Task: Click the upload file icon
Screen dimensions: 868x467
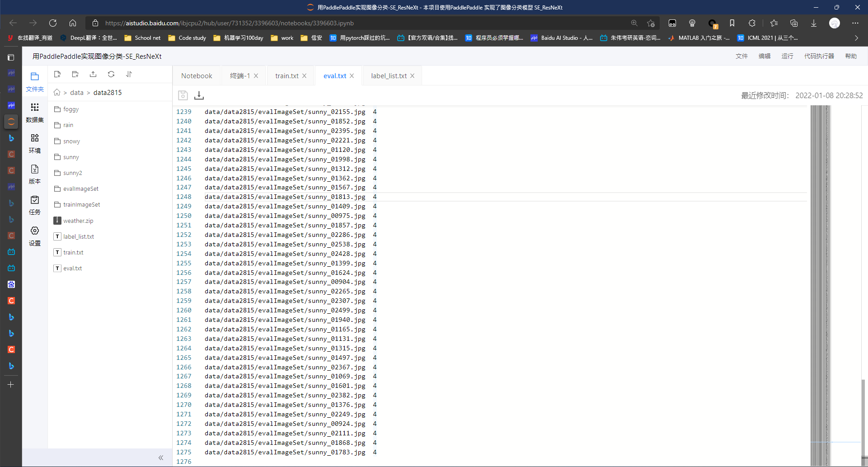Action: (x=93, y=74)
